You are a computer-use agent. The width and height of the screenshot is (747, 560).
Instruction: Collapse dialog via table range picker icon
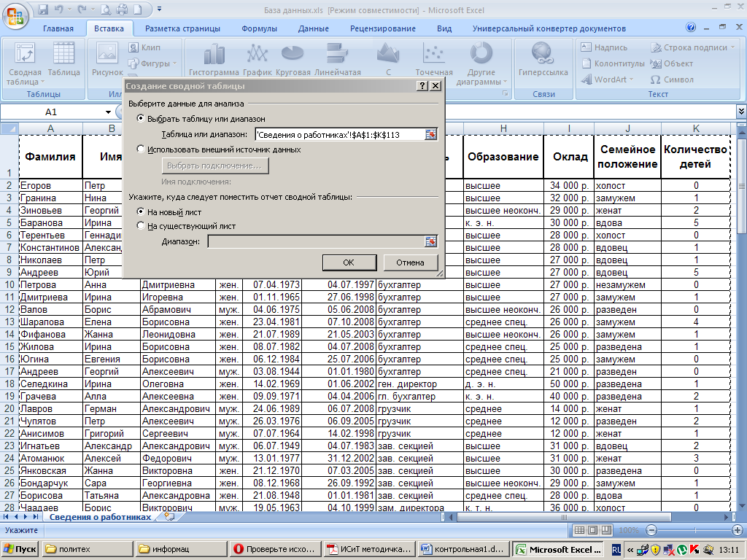pyautogui.click(x=430, y=135)
